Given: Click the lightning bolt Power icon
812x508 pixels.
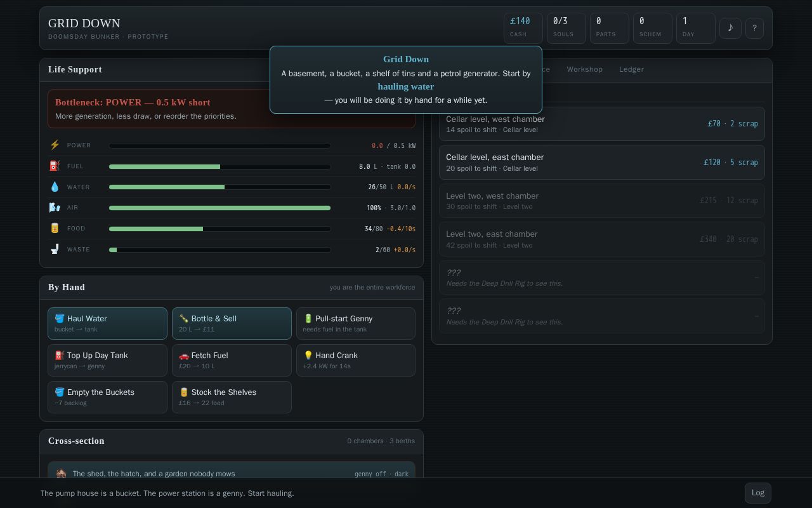Looking at the screenshot, I should click(55, 145).
